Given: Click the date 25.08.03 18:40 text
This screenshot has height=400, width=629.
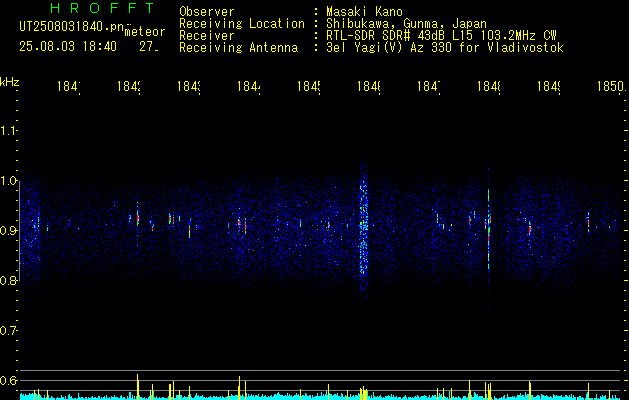Looking at the screenshot, I should pos(68,47).
